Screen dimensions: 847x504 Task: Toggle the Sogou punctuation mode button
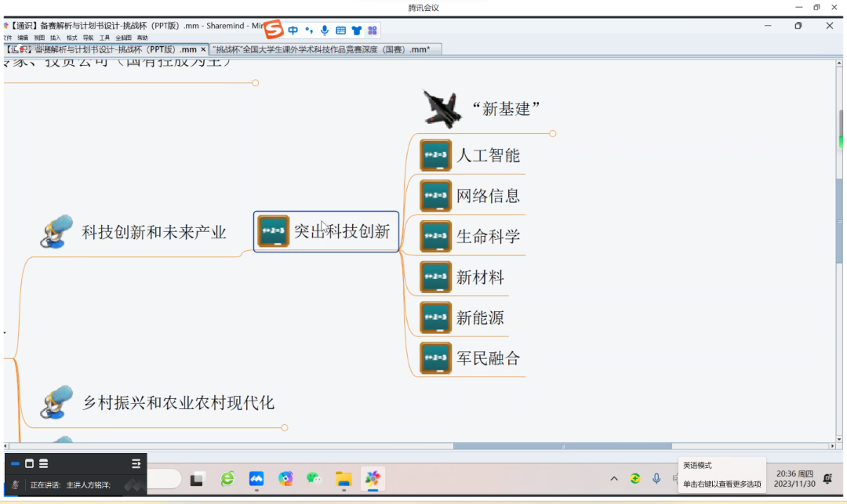309,31
